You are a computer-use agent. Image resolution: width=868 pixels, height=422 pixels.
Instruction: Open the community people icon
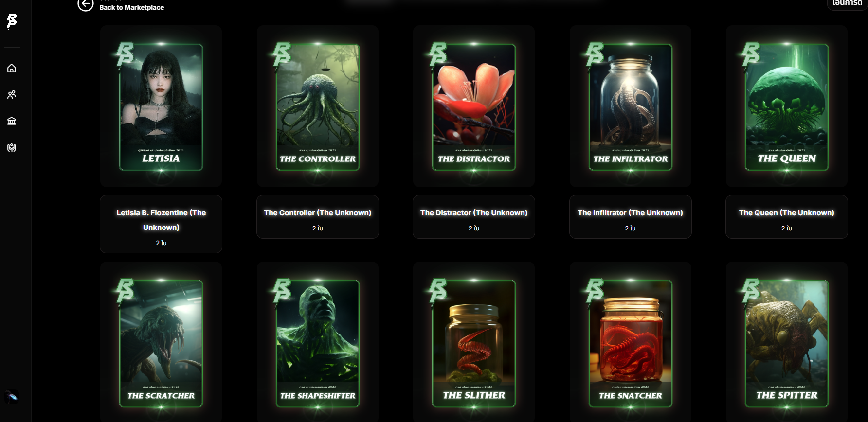pos(12,95)
